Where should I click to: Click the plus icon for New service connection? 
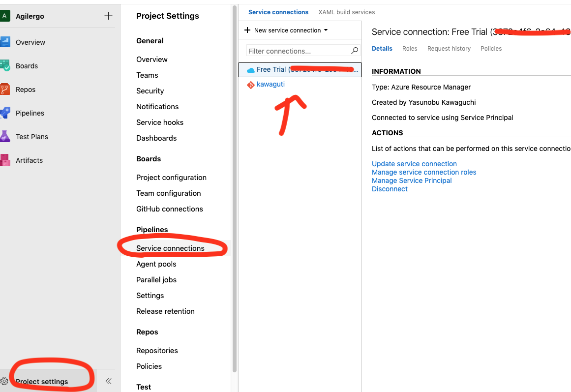[247, 30]
